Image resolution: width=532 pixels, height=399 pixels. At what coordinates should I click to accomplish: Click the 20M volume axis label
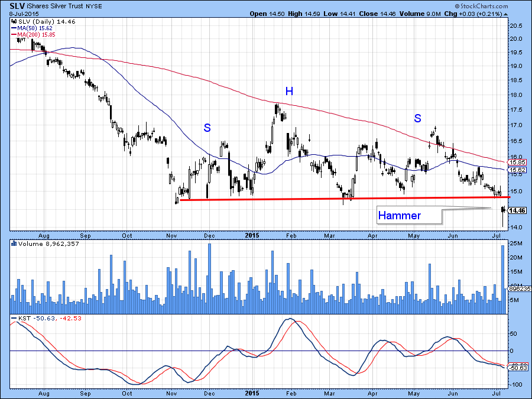click(x=515, y=258)
